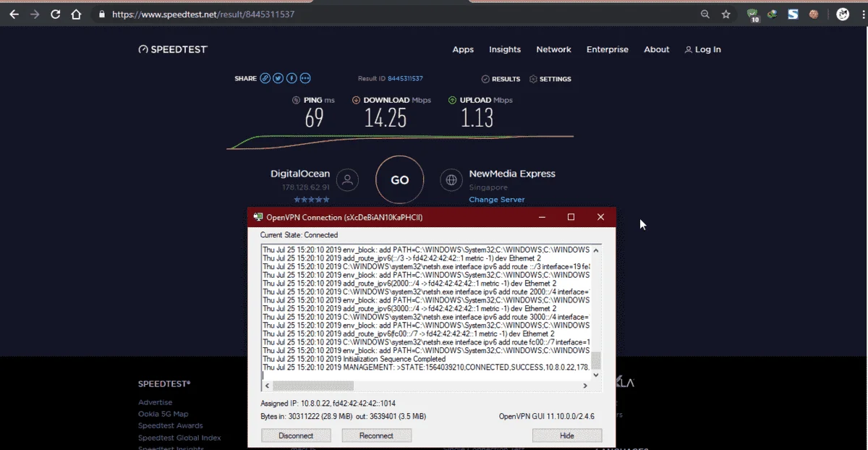This screenshot has width=868, height=450.
Task: Click the Disconnect button in OpenVPN
Action: point(296,436)
